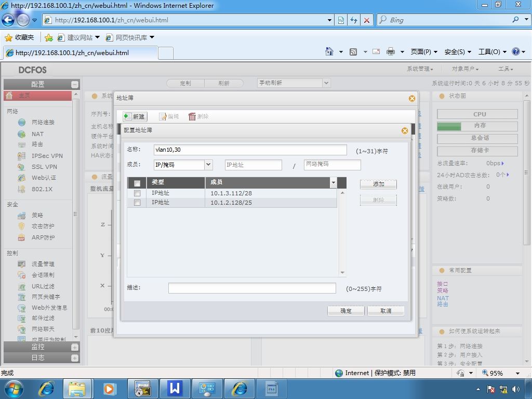Open 流量管理 in the sidebar
The height and width of the screenshot is (399, 532).
point(43,264)
